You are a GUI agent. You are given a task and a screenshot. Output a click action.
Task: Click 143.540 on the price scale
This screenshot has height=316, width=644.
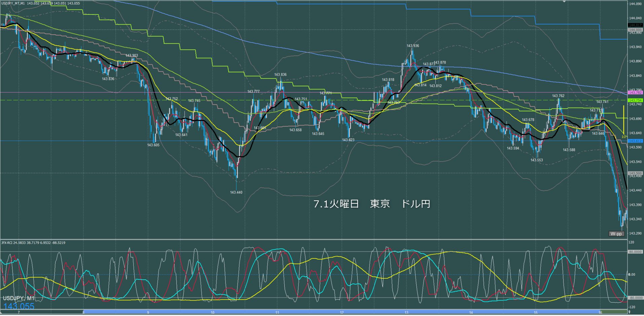[x=635, y=162]
